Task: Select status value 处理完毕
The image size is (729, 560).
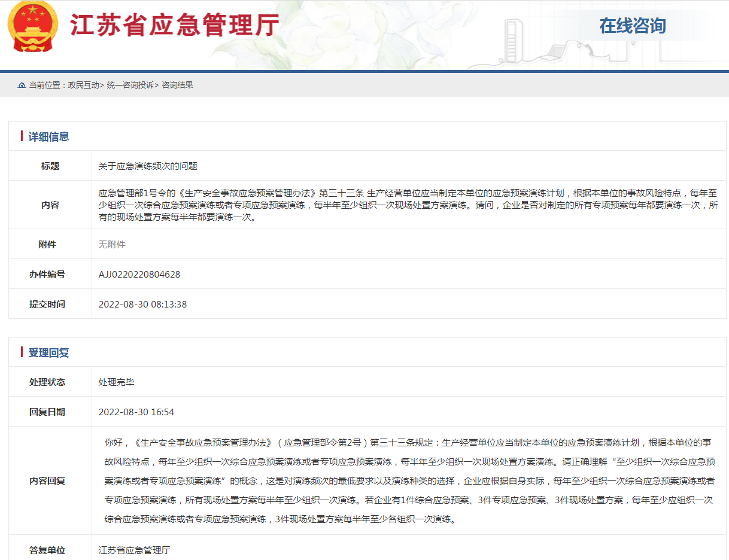Action: (x=117, y=382)
